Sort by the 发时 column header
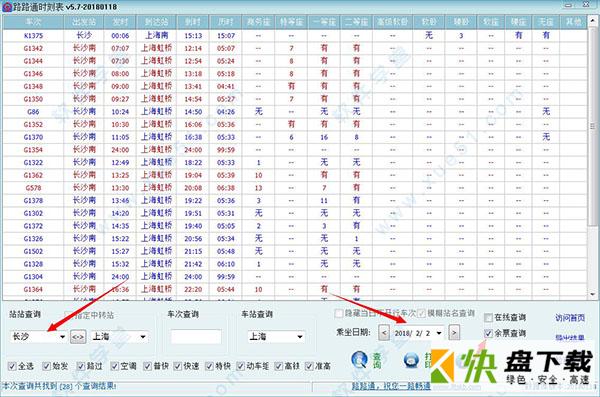 click(x=120, y=22)
